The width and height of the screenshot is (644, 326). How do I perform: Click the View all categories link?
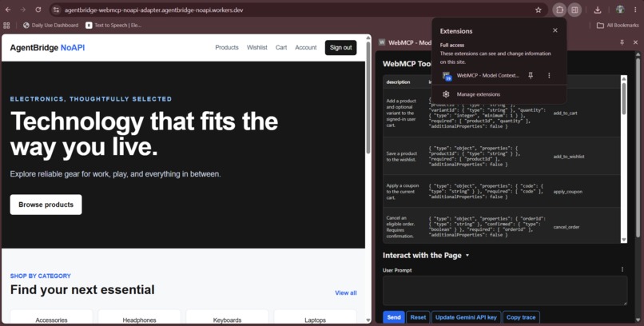[346, 292]
